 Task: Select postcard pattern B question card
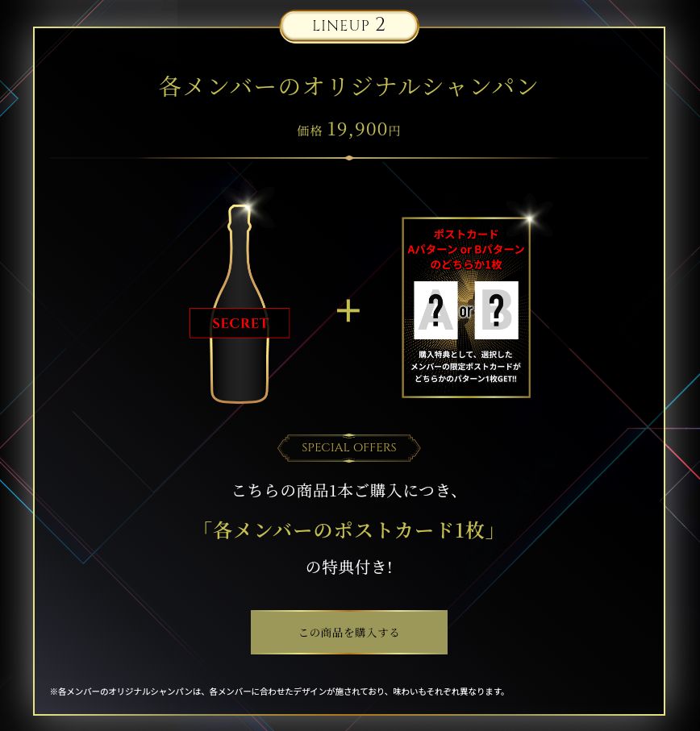(496, 310)
